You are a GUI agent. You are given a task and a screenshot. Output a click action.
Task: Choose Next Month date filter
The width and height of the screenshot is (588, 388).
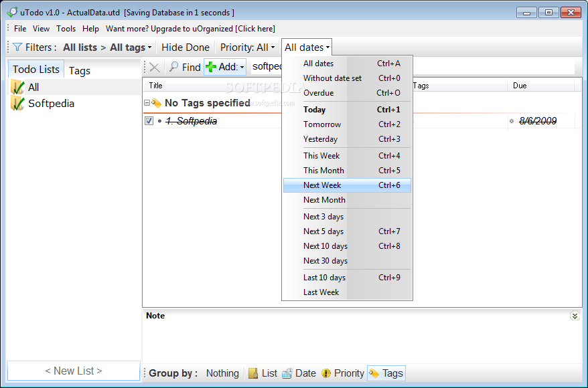coord(348,200)
